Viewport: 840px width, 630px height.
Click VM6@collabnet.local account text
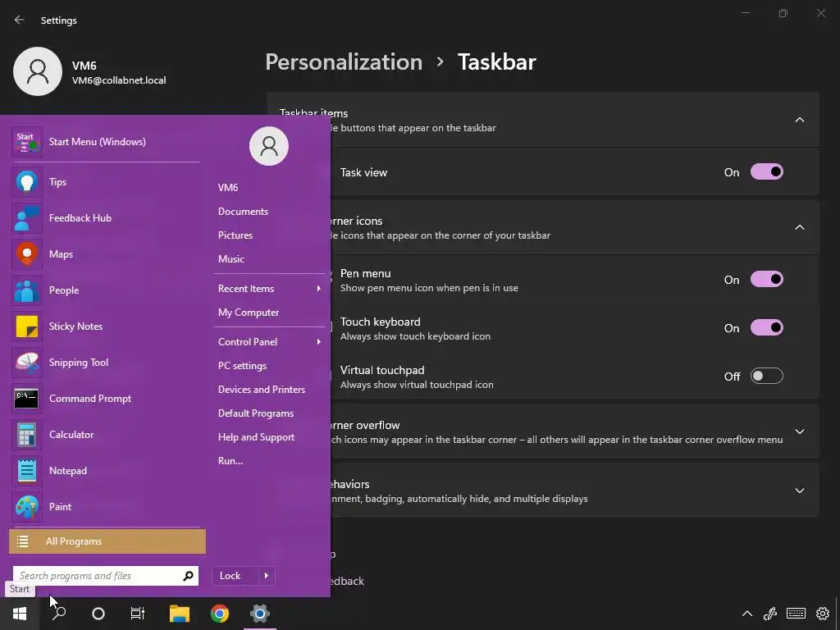coord(119,80)
